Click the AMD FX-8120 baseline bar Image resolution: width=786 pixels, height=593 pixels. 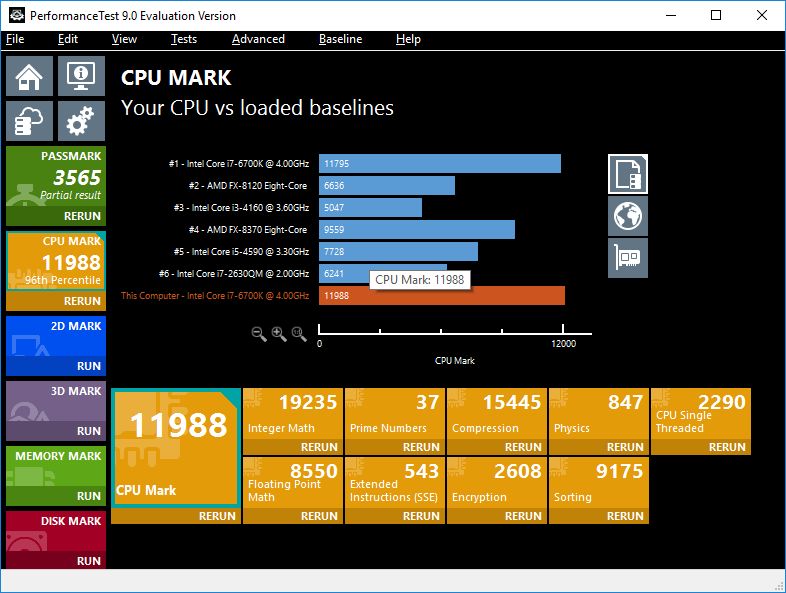(386, 185)
